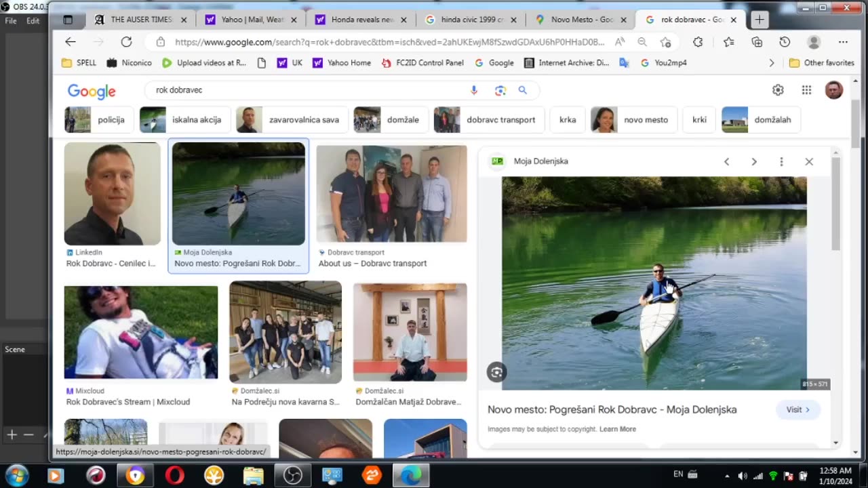Open the browser settings three-dots menu
The width and height of the screenshot is (868, 488).
coord(844,42)
